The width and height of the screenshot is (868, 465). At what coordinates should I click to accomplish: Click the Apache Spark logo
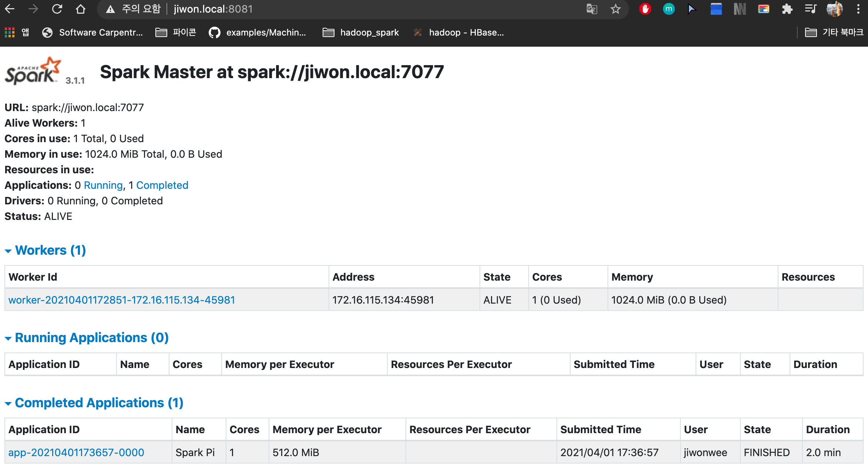coord(33,71)
